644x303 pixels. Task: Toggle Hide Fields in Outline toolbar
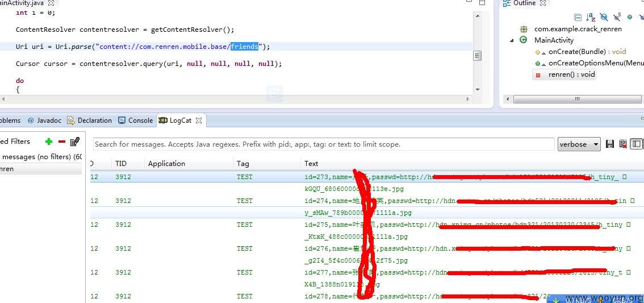click(x=604, y=17)
